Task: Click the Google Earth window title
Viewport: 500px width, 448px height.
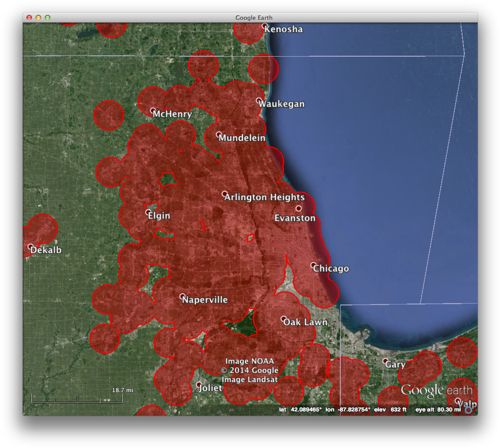Action: pos(254,18)
